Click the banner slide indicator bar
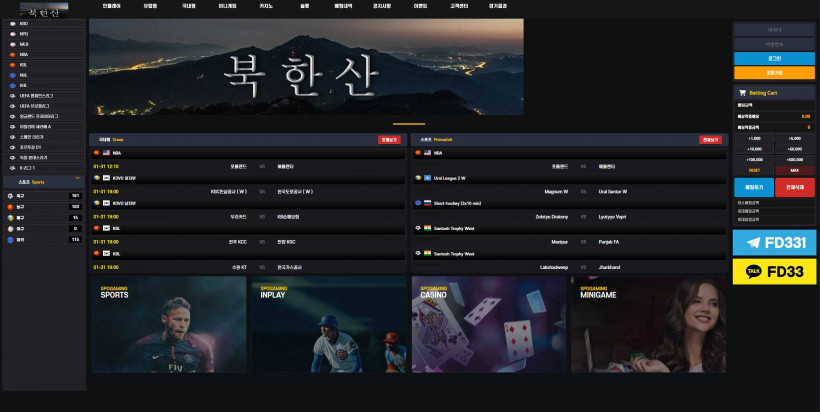Viewport: 820px width, 412px height. (409, 124)
